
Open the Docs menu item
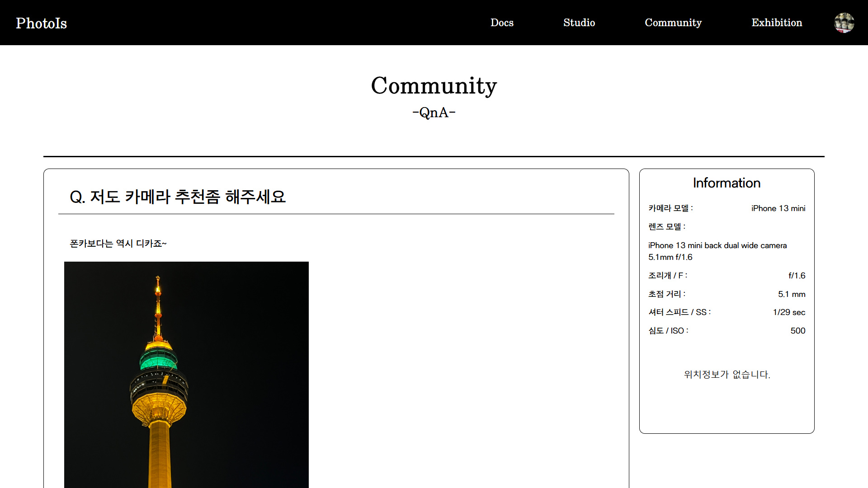502,23
